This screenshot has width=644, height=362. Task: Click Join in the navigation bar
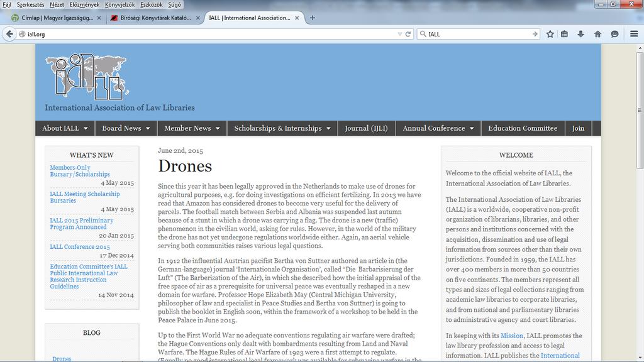tap(579, 128)
